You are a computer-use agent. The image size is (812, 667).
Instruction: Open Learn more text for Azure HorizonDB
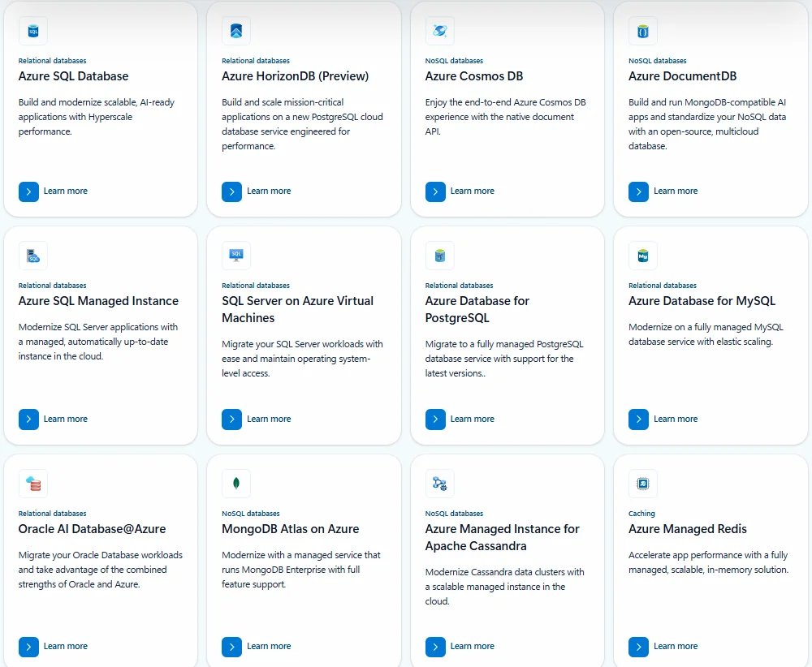(269, 191)
